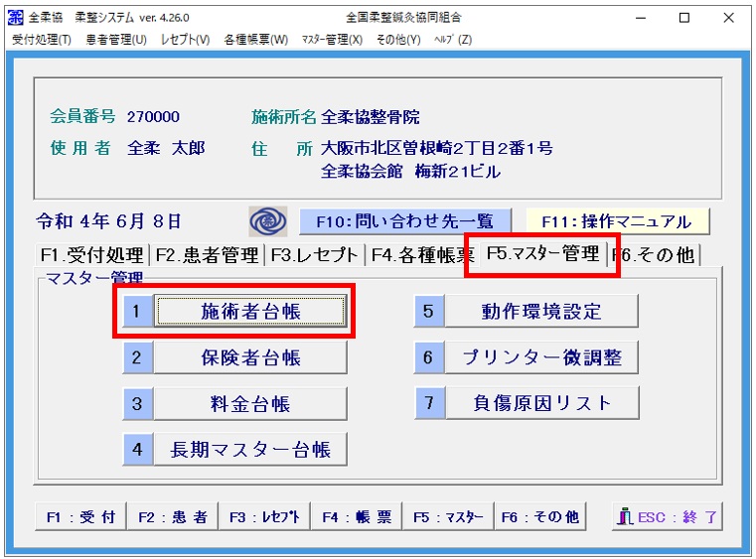
Task: Select the F6.その他 tab
Action: pos(656,255)
